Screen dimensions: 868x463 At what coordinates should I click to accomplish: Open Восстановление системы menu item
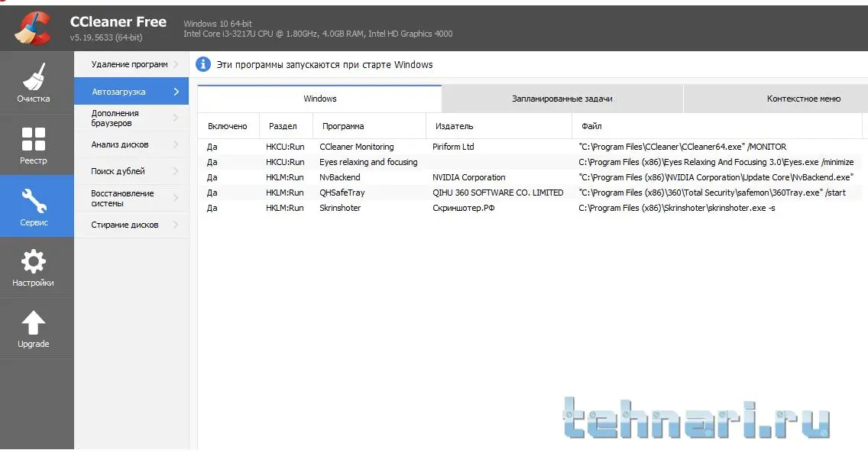[131, 199]
